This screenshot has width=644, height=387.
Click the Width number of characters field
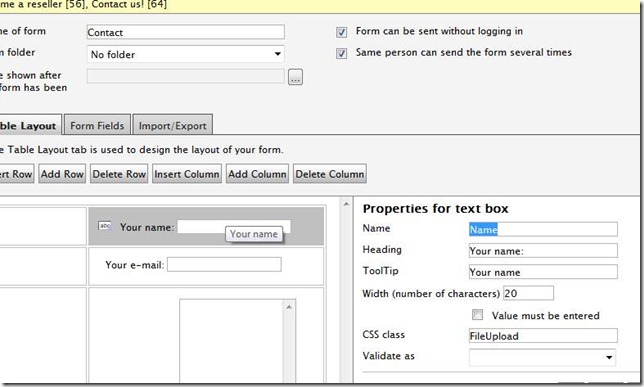[x=528, y=293]
